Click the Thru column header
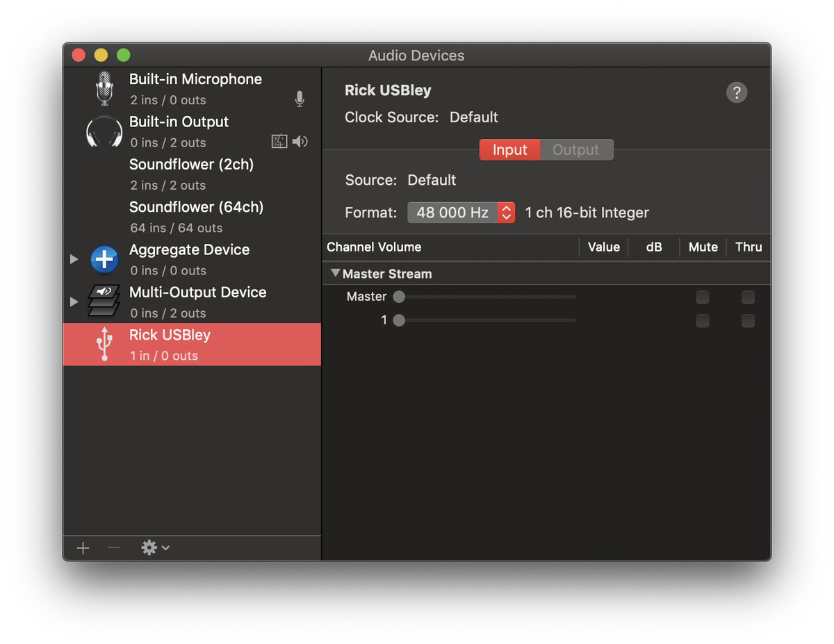Image resolution: width=834 pixels, height=644 pixels. point(749,247)
